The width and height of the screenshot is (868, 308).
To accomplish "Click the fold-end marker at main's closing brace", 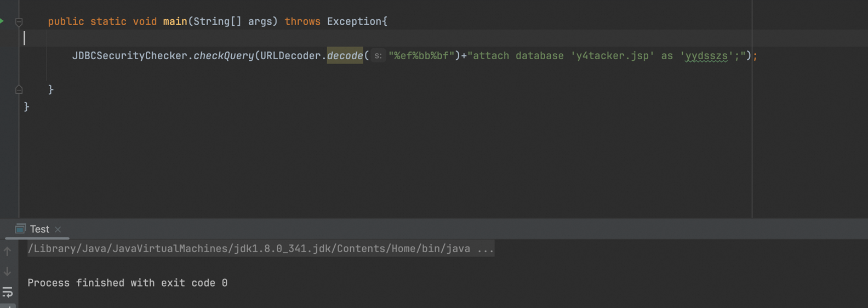I will [19, 89].
